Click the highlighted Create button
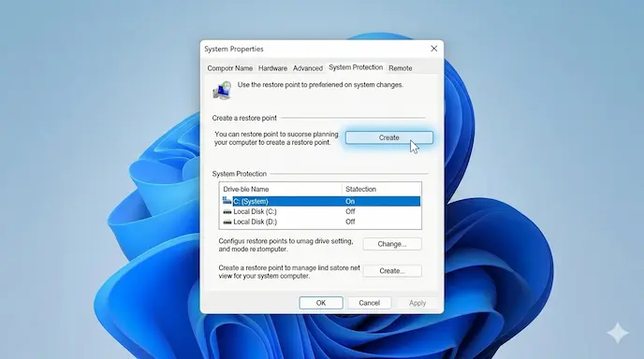 pos(389,137)
